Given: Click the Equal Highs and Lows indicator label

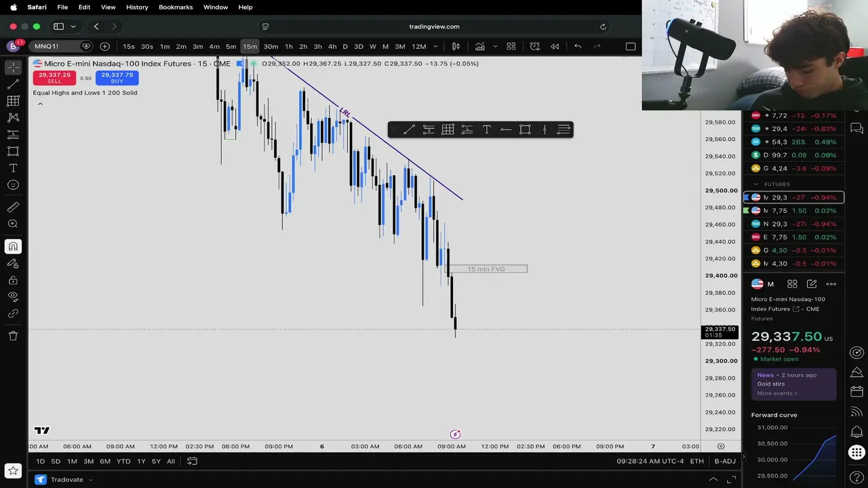Looking at the screenshot, I should [x=85, y=93].
